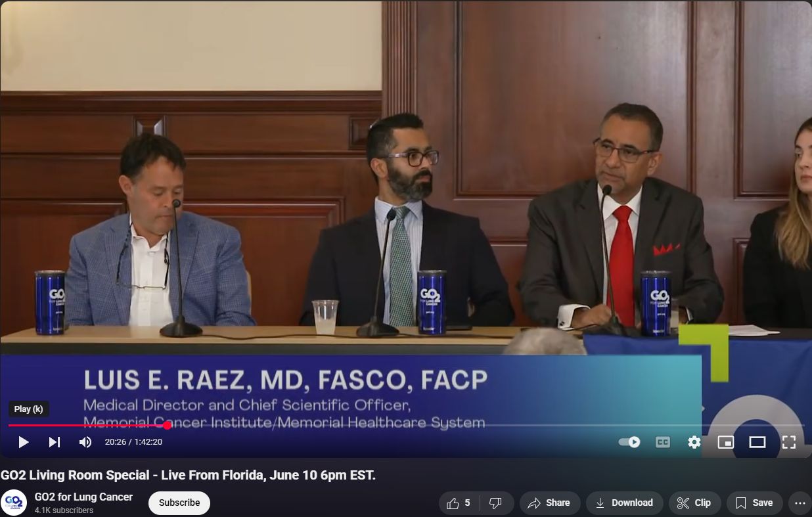This screenshot has width=812, height=517.
Task: Create a Clip of this video
Action: pos(694,503)
